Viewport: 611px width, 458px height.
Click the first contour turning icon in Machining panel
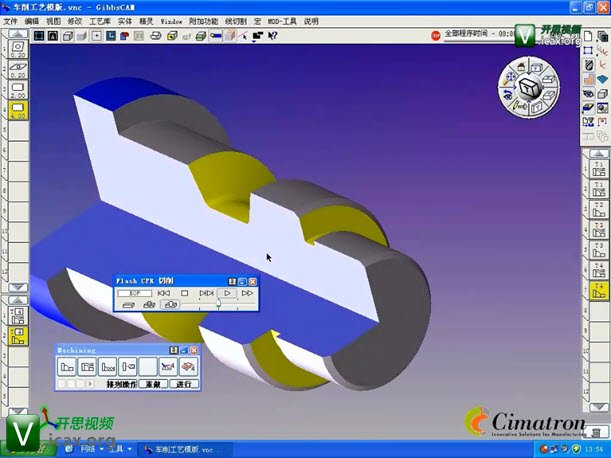coord(67,367)
